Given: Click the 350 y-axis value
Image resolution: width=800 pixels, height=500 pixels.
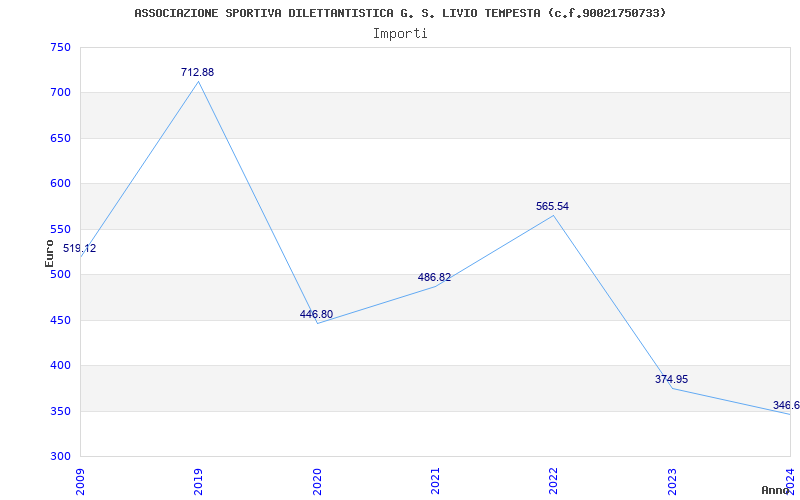Looking at the screenshot, I should 60,411.
